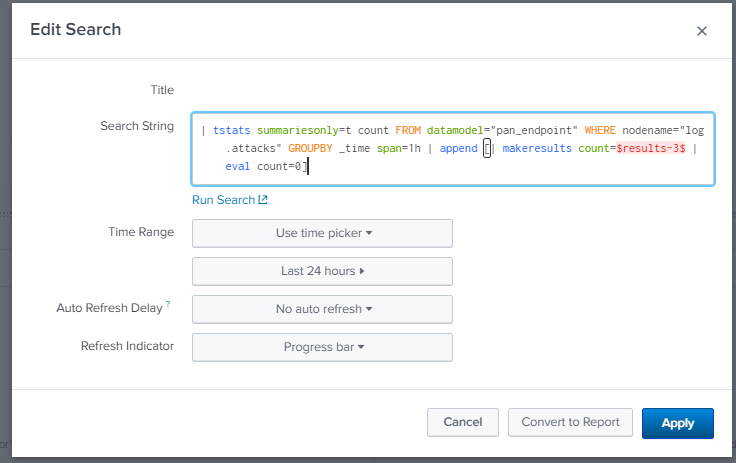Click Convert to Report
736x463 pixels.
pyautogui.click(x=570, y=423)
